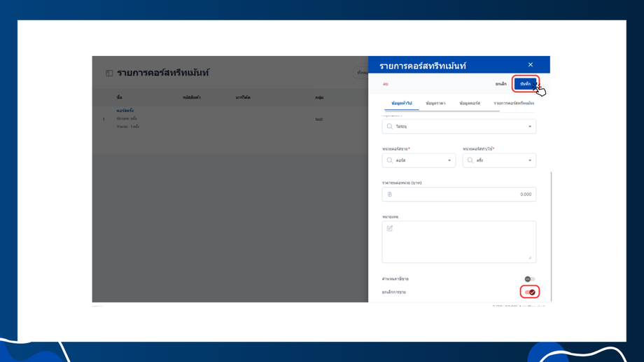The width and height of the screenshot is (644, 362).
Task: Select the รายการคอร์สทรีทเม้นท์ tab in panel
Action: click(514, 103)
